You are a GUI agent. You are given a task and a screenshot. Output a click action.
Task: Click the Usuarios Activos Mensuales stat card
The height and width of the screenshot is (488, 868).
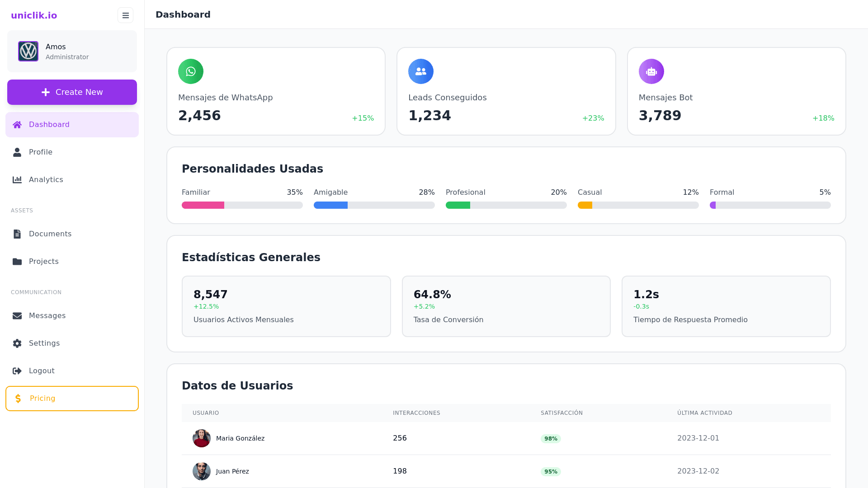pyautogui.click(x=286, y=306)
